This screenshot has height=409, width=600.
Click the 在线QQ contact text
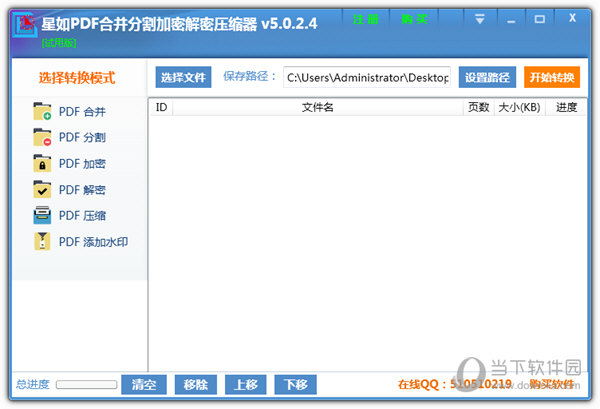pyautogui.click(x=455, y=384)
